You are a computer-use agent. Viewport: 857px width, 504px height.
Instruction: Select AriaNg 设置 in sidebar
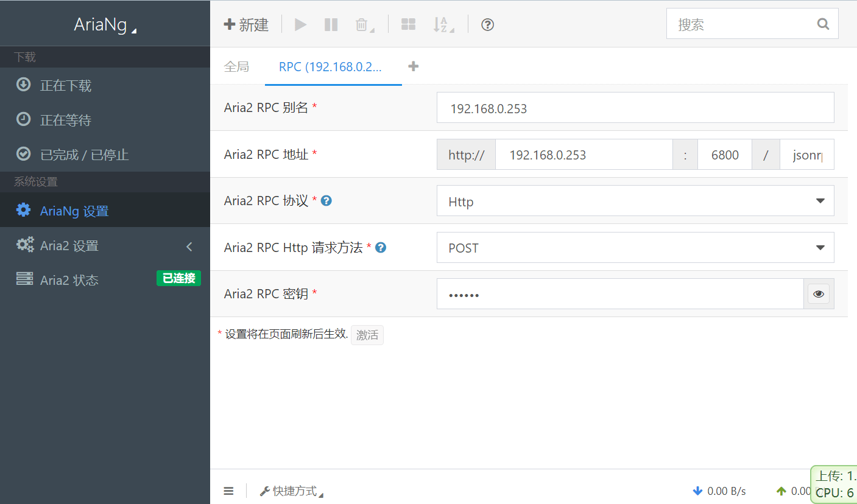105,211
